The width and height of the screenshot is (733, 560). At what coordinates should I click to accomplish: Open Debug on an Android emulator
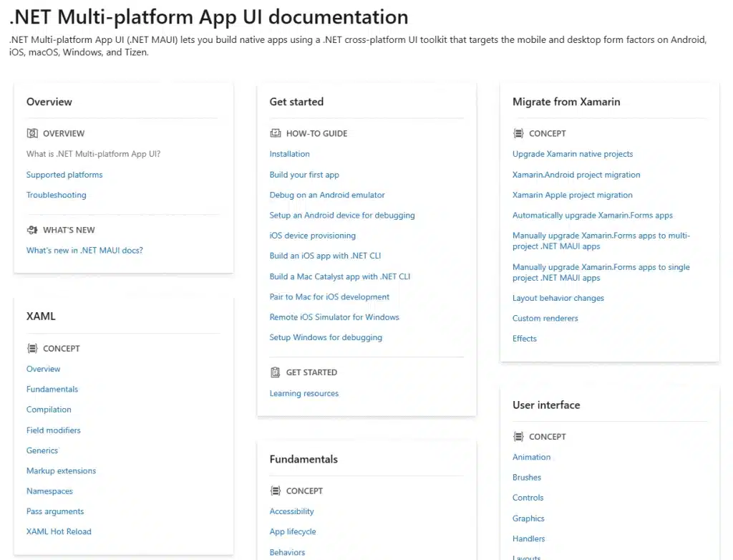tap(327, 195)
